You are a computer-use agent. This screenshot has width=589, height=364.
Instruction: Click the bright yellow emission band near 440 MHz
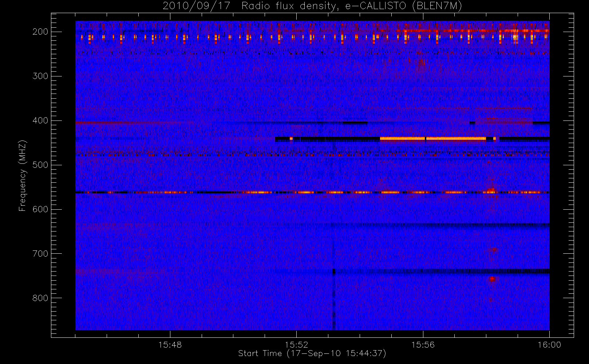(x=433, y=139)
